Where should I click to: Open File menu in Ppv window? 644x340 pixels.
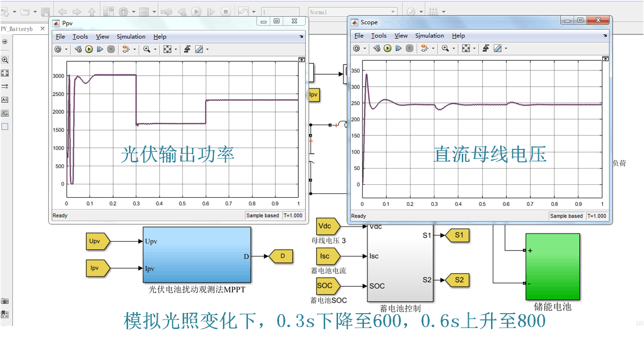click(x=60, y=36)
